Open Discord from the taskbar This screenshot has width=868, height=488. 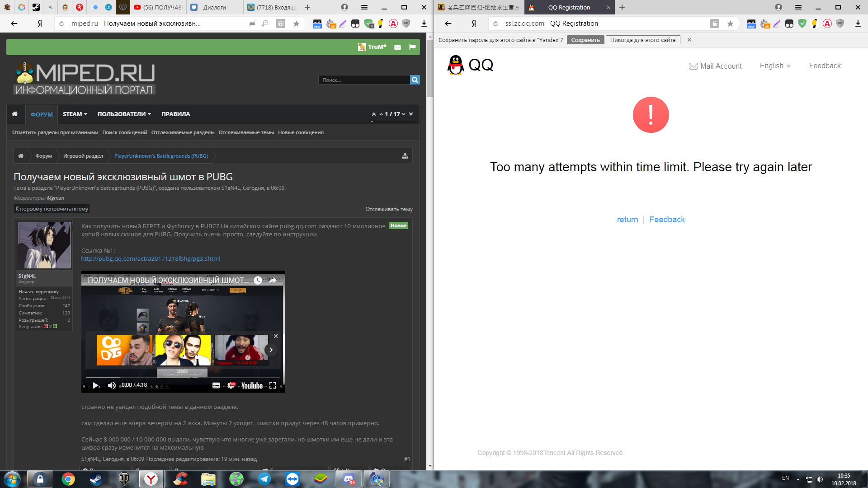click(x=349, y=479)
